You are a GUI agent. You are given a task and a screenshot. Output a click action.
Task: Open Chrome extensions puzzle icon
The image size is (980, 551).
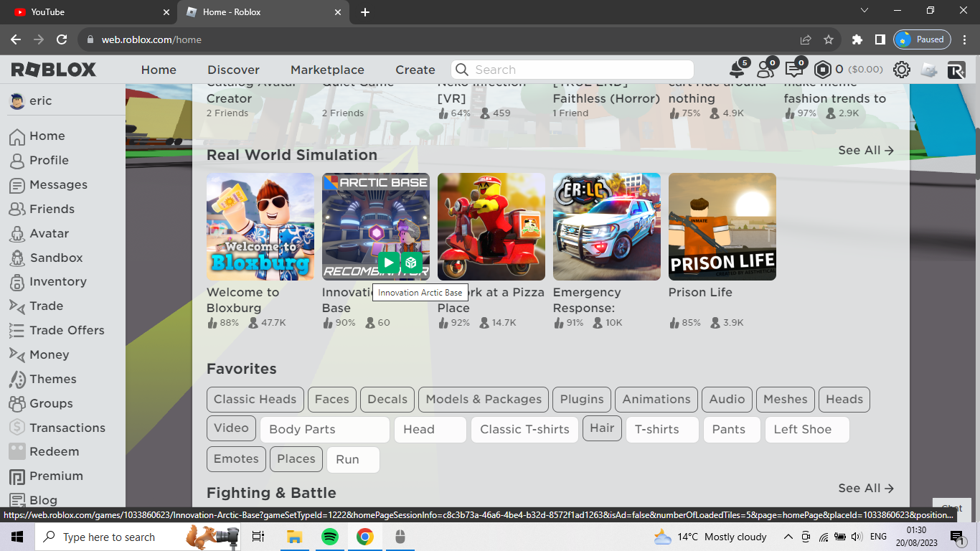point(857,39)
